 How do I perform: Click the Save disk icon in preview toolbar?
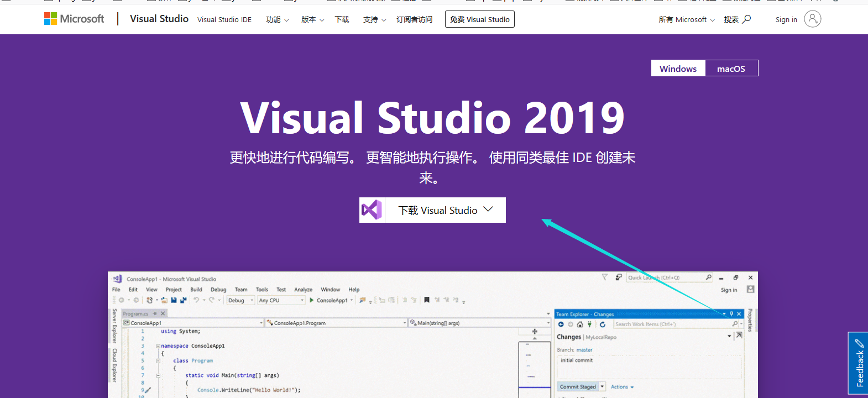tap(174, 300)
